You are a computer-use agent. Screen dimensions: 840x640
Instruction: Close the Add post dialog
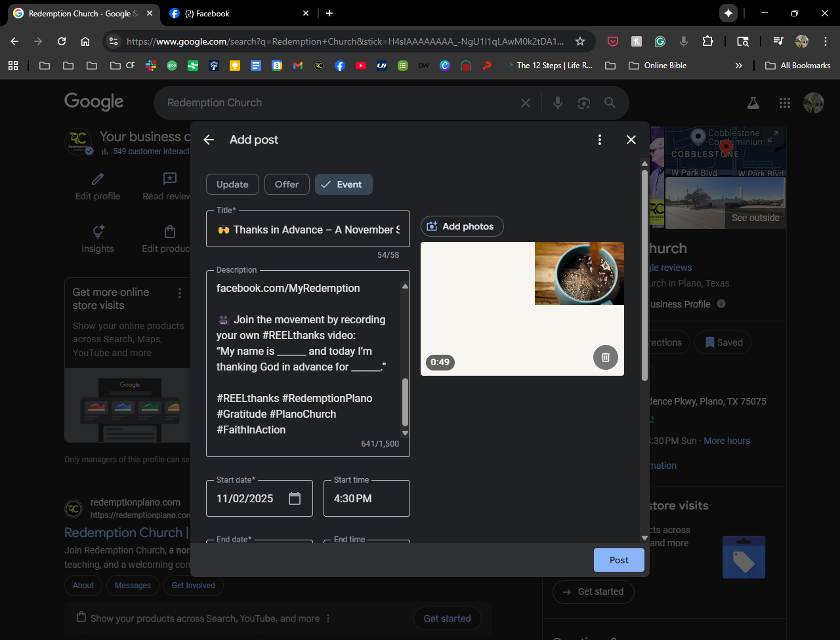tap(631, 140)
